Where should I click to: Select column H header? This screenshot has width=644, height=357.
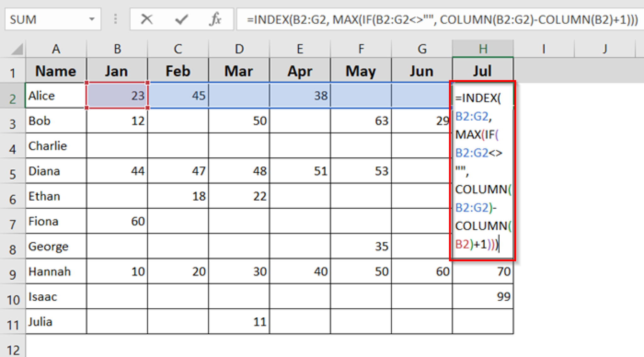coord(483,49)
